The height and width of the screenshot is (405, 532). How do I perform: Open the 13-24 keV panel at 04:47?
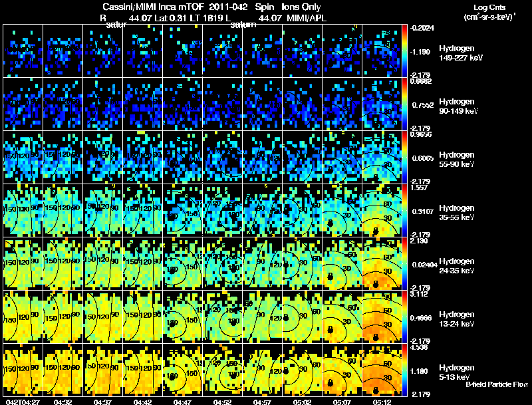coord(182,317)
